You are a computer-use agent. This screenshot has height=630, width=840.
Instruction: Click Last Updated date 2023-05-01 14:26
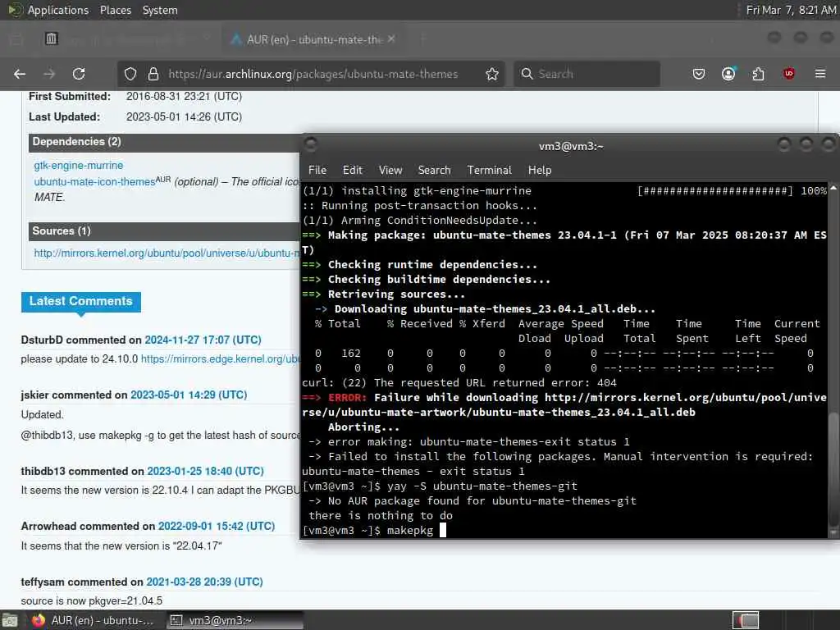coord(184,116)
